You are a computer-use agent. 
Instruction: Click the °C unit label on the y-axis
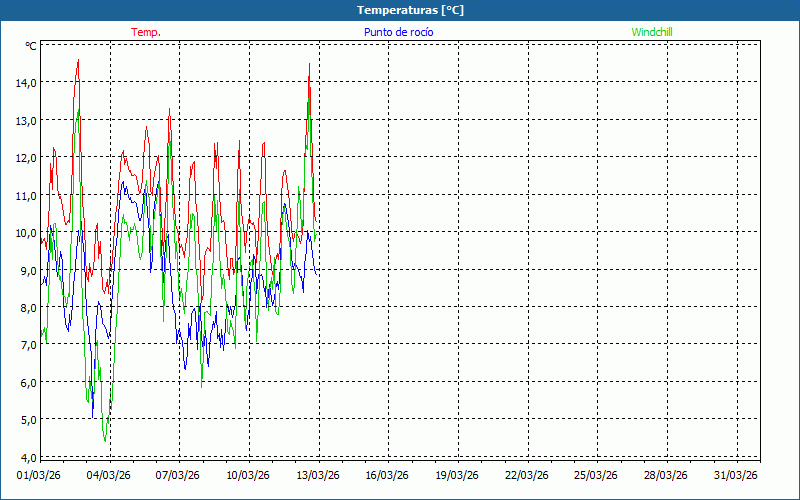pos(31,46)
